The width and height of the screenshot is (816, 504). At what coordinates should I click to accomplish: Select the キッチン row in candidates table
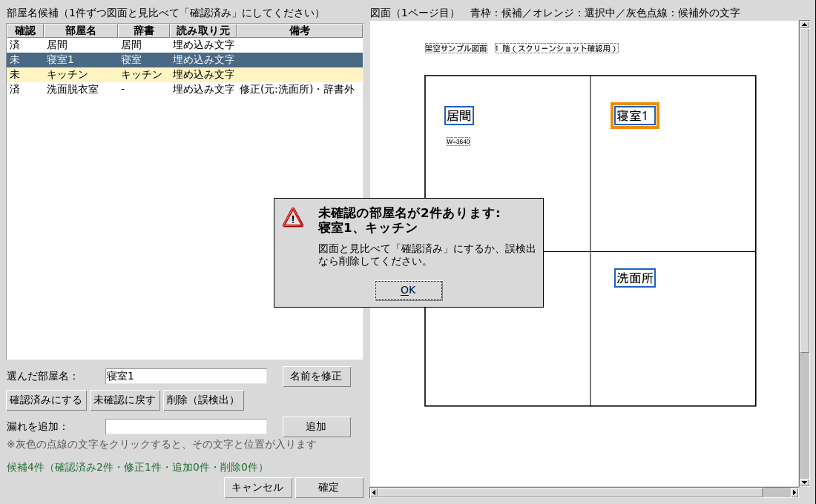[x=185, y=74]
